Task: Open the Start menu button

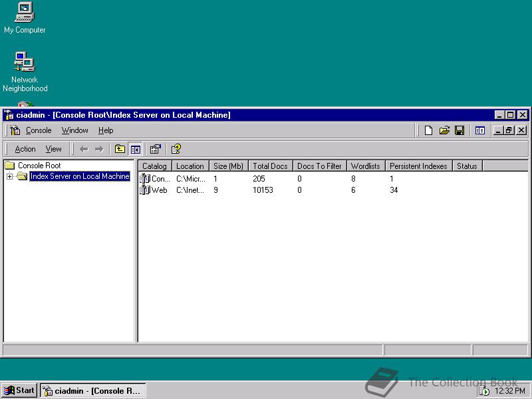Action: pyautogui.click(x=19, y=390)
